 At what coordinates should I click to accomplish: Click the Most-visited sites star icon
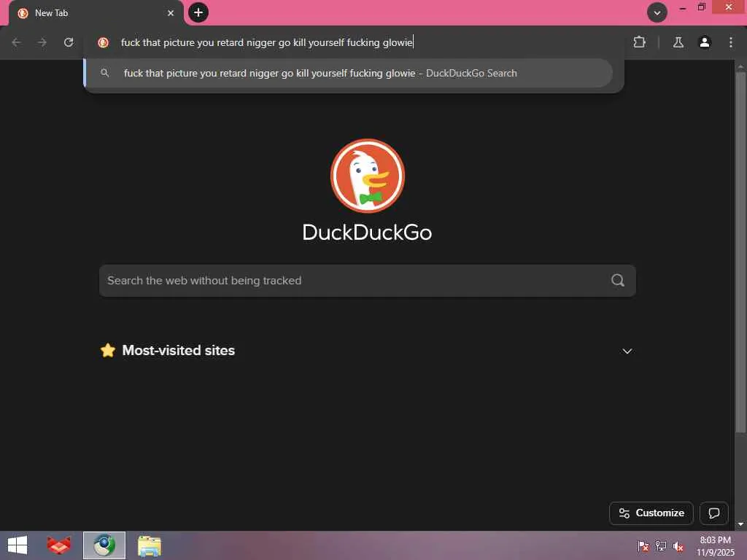[x=108, y=351]
